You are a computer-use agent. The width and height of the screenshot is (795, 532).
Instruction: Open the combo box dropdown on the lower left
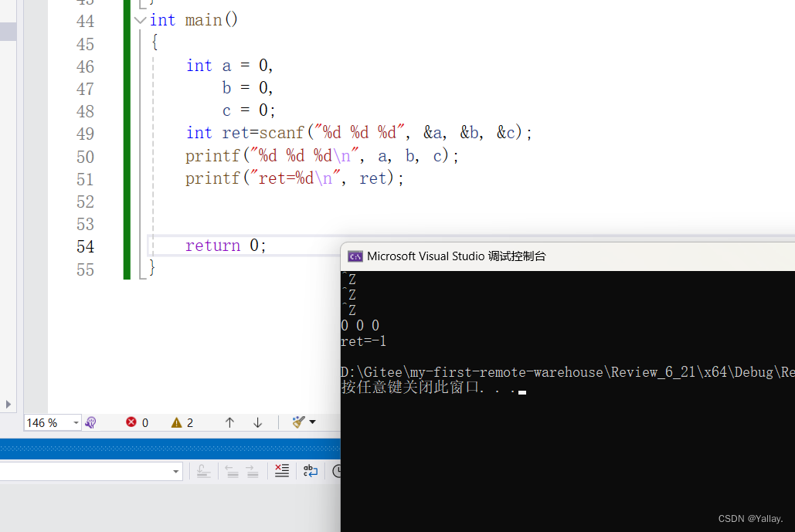click(176, 471)
